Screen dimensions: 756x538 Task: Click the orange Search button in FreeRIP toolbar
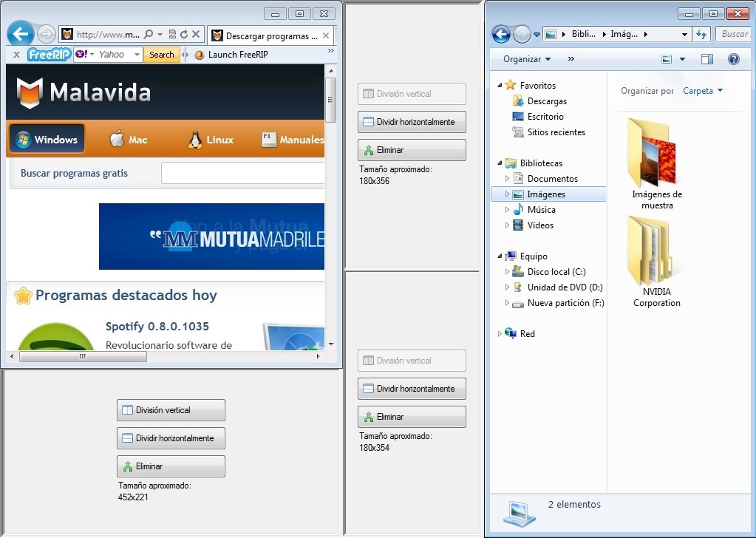pyautogui.click(x=162, y=55)
